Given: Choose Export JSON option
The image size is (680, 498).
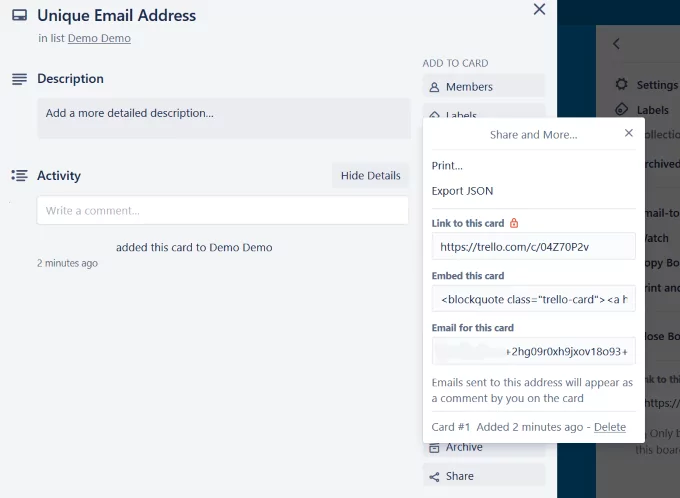Looking at the screenshot, I should tap(462, 191).
